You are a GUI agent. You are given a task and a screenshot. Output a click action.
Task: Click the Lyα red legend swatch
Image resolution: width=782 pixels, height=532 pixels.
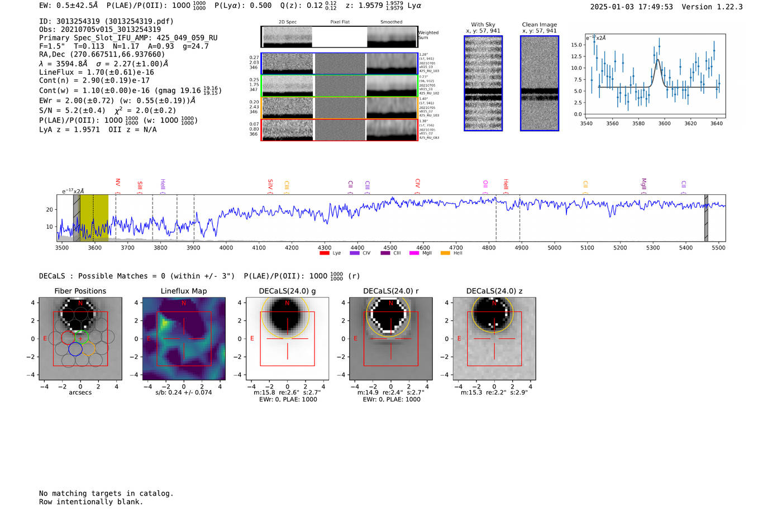(x=325, y=253)
